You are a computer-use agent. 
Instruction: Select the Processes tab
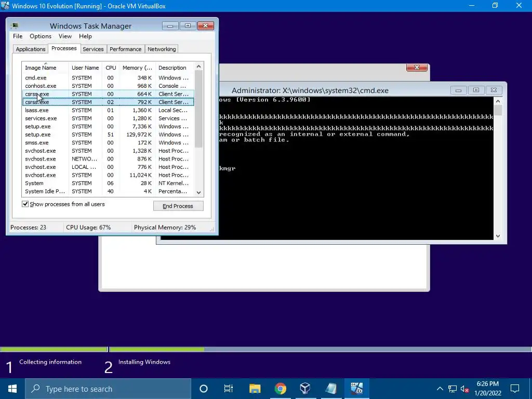[x=64, y=48]
